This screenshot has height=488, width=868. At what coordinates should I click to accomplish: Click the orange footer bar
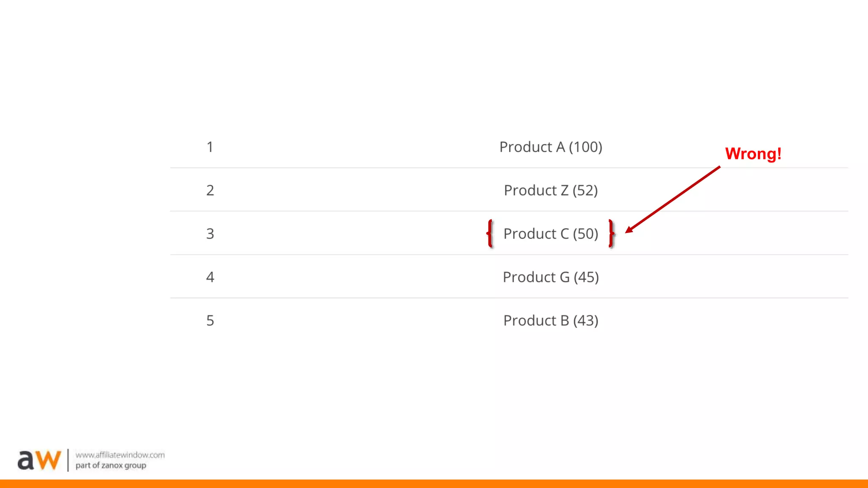434,484
